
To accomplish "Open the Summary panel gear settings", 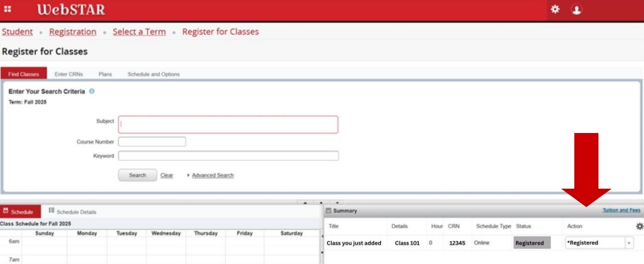I will (x=639, y=226).
